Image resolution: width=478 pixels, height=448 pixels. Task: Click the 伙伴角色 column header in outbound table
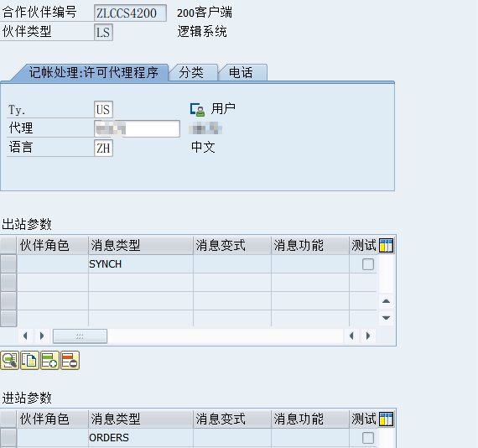[x=53, y=245]
